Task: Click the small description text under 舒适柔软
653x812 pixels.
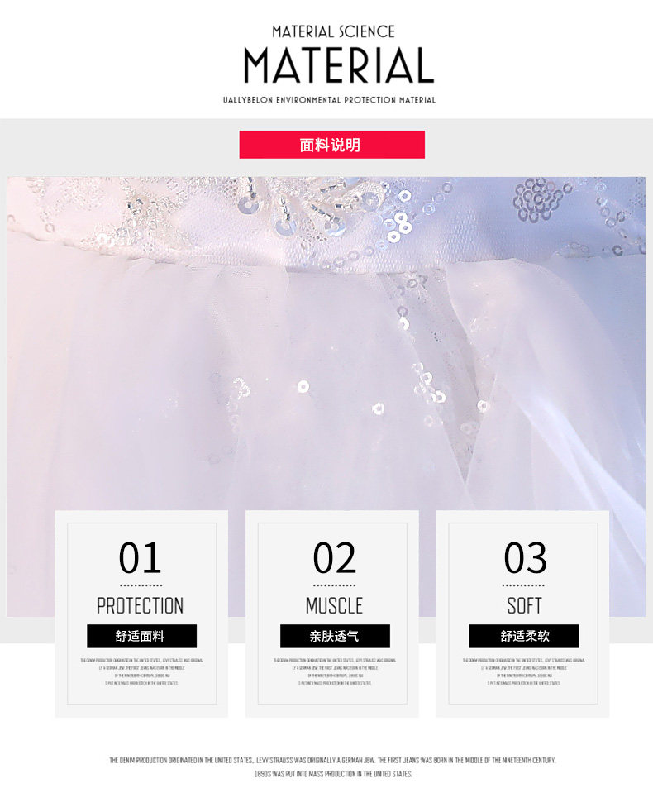Action: pyautogui.click(x=524, y=671)
